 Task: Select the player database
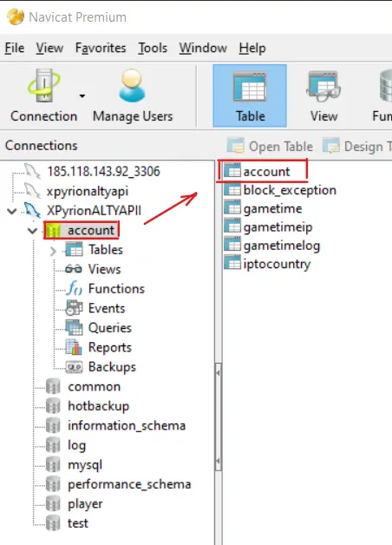pos(85,503)
